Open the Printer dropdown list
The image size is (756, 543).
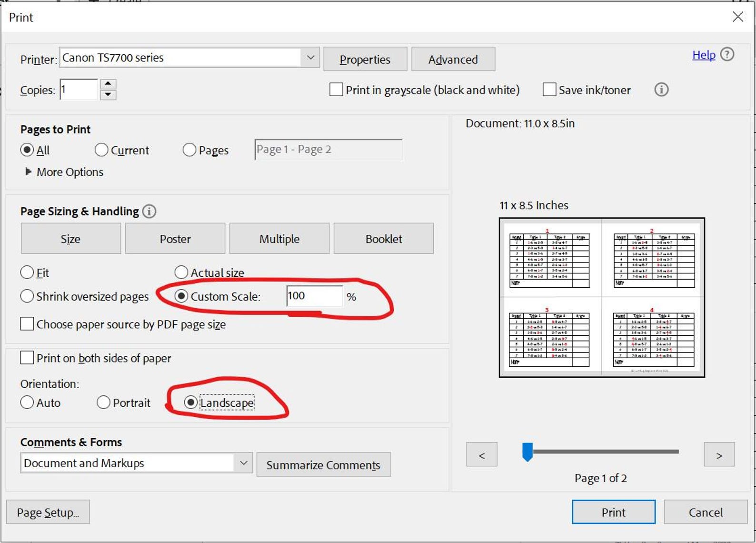(310, 58)
